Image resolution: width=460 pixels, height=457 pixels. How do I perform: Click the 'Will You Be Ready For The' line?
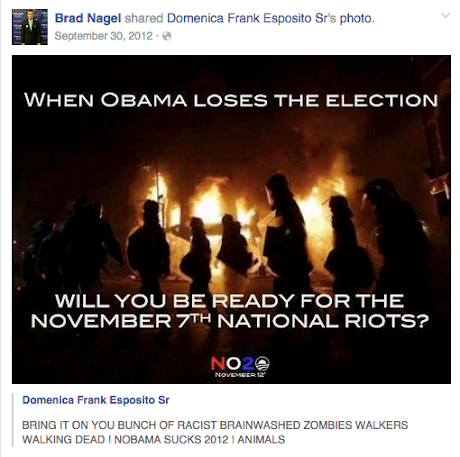[x=230, y=301]
